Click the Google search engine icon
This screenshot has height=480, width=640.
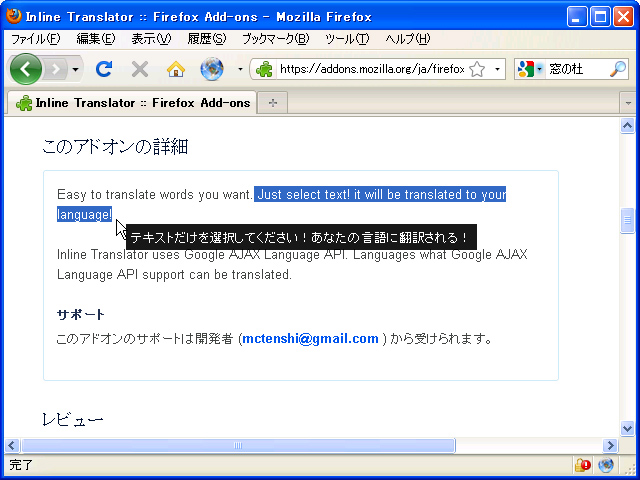[526, 69]
